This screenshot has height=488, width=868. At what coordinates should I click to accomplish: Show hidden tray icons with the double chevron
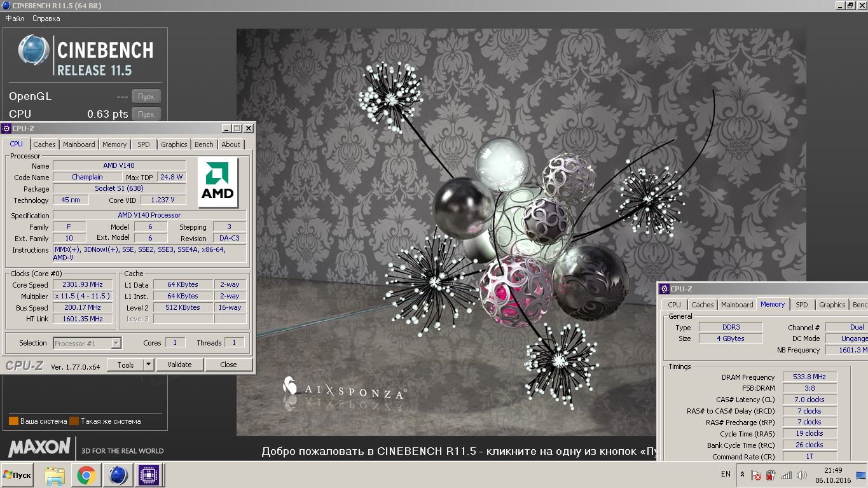[x=742, y=475]
